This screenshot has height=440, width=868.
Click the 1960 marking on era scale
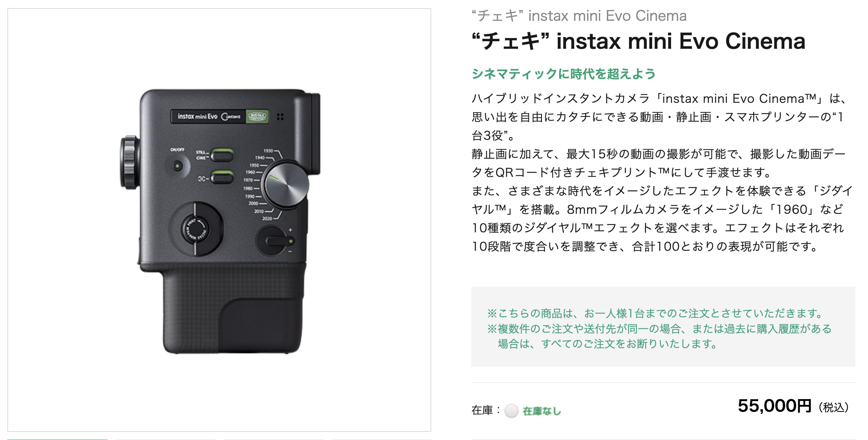[251, 172]
